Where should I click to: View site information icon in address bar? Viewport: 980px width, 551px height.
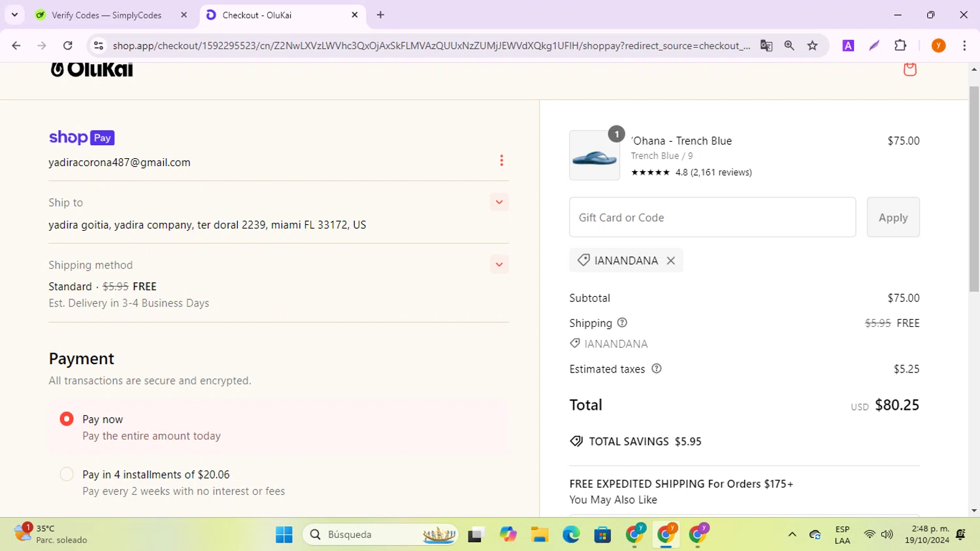tap(99, 45)
